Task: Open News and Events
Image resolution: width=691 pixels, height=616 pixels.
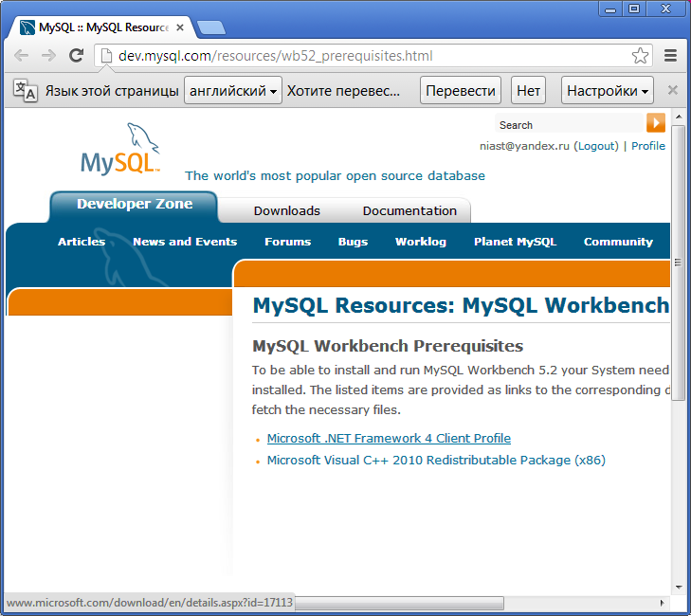Action: pyautogui.click(x=185, y=242)
